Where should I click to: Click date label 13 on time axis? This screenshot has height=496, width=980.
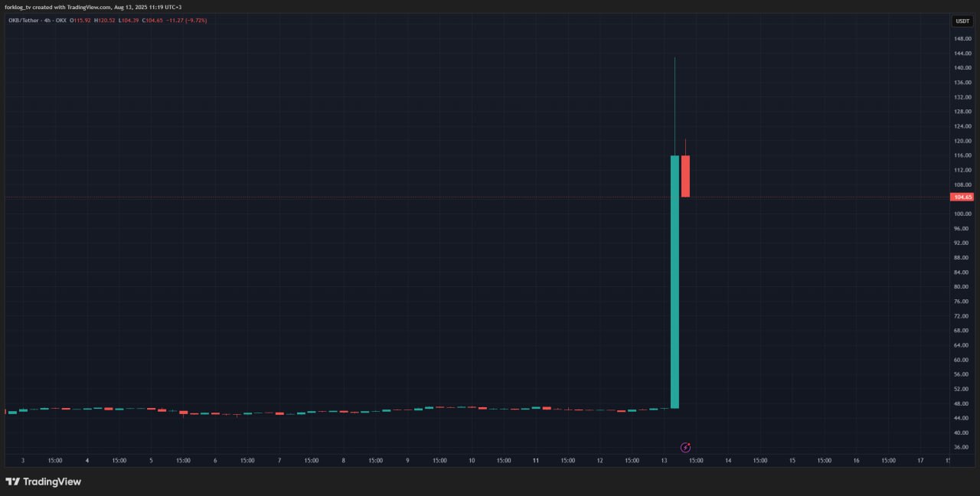pyautogui.click(x=664, y=461)
